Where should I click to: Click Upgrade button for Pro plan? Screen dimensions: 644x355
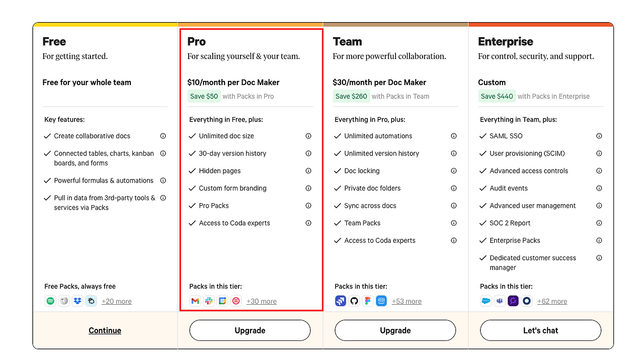pyautogui.click(x=250, y=330)
